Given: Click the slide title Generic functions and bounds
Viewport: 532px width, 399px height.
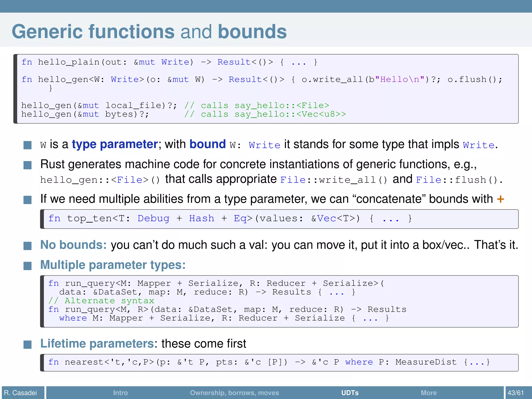Looking at the screenshot, I should (x=149, y=32).
